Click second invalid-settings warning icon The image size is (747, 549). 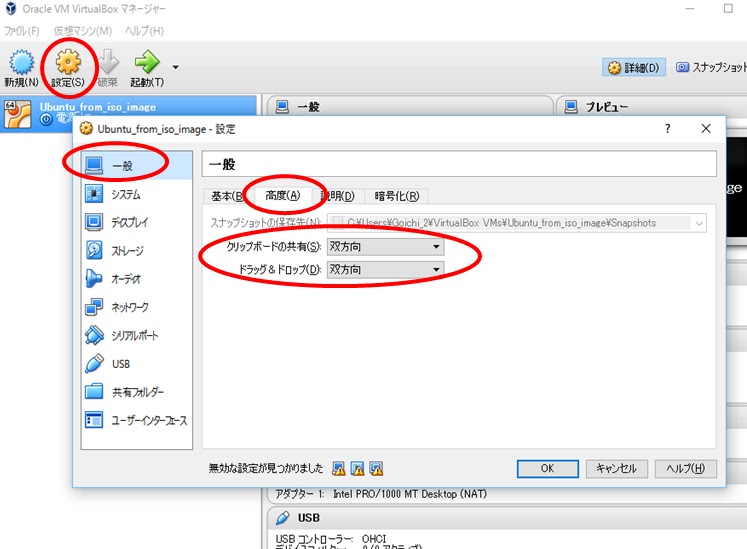[357, 469]
